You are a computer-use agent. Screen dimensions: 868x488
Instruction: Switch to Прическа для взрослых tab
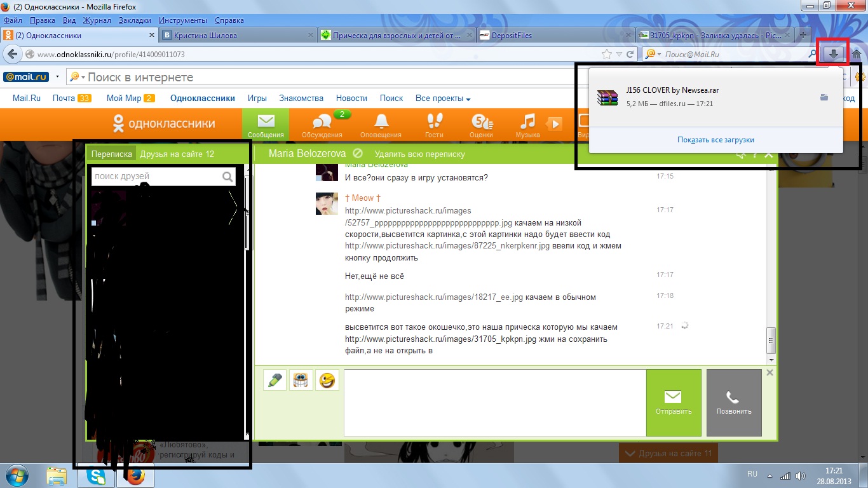click(x=397, y=36)
